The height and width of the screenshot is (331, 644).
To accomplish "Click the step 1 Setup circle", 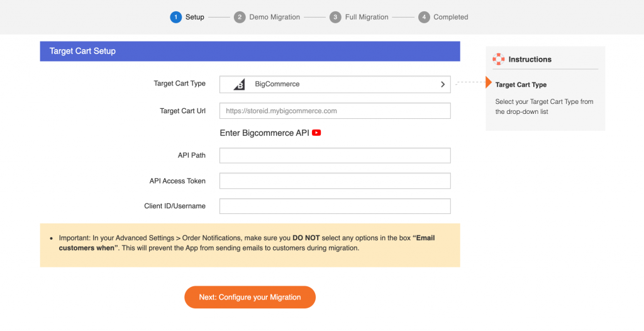I will [175, 17].
